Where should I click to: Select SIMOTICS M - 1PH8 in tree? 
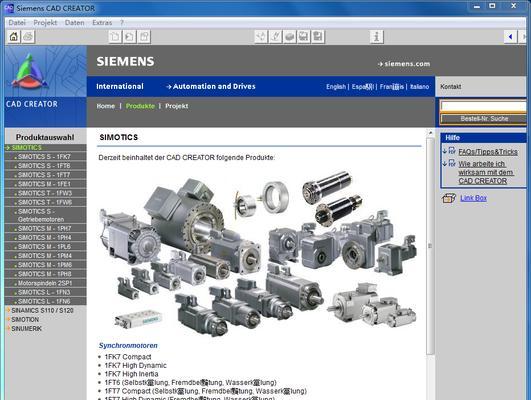[44, 274]
